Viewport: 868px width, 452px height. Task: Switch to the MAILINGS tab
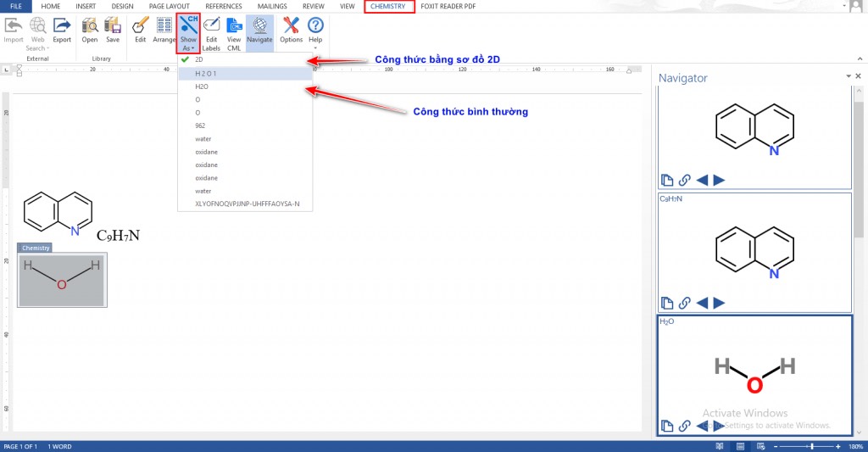coord(272,6)
